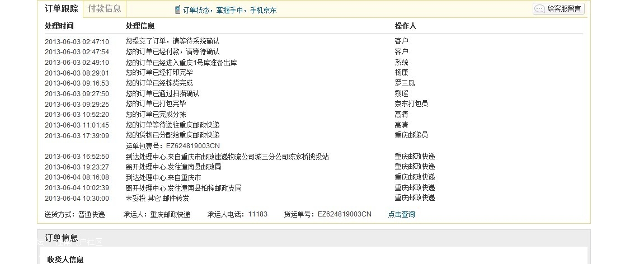Select text 运单包裹号：EZ624819003CN
The height and width of the screenshot is (264, 644).
point(172,146)
